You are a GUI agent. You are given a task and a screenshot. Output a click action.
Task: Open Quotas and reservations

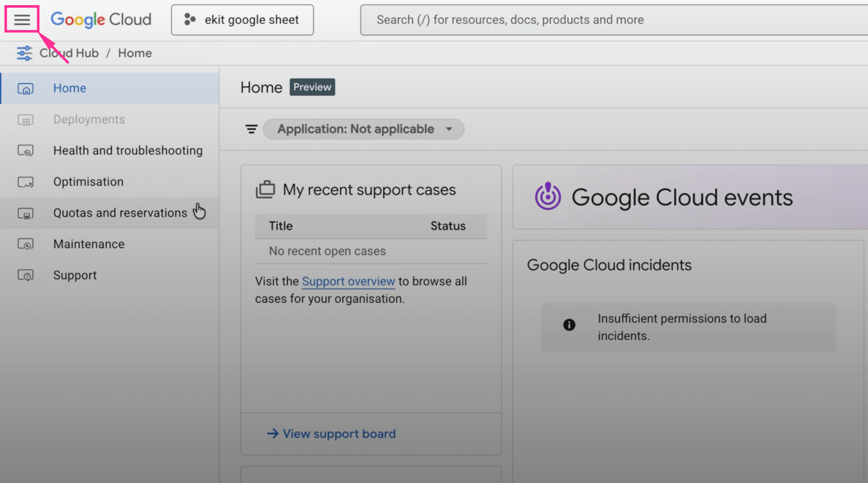point(109,213)
